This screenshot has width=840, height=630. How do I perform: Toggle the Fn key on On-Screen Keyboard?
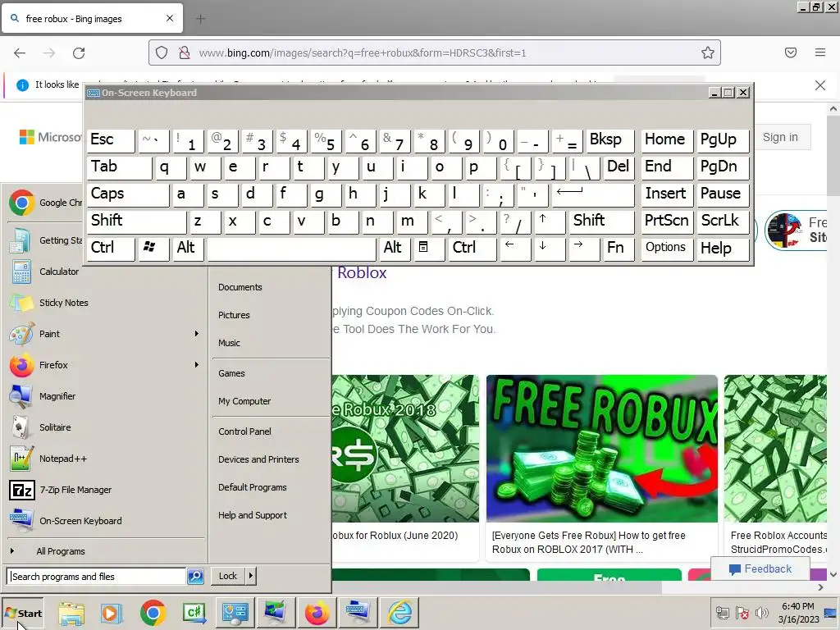click(619, 248)
